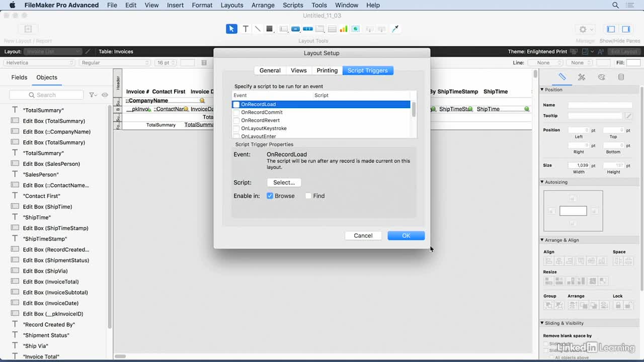The height and width of the screenshot is (362, 644).
Task: Open the Layouts menu
Action: [x=232, y=5]
